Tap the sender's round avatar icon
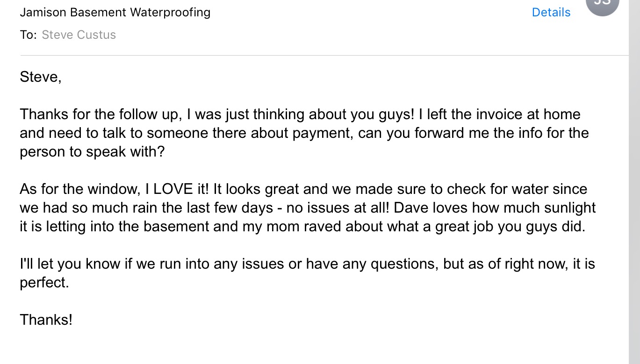The image size is (640, 364). [602, 5]
